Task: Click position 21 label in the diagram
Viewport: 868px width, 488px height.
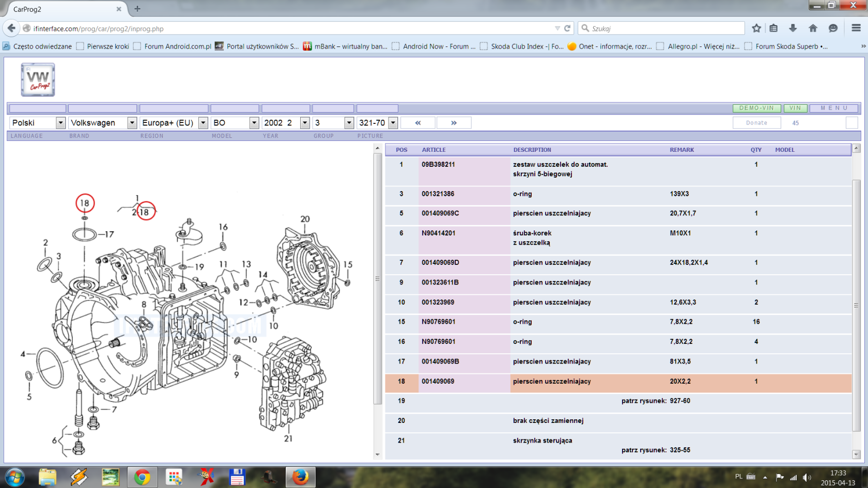Action: 288,438
